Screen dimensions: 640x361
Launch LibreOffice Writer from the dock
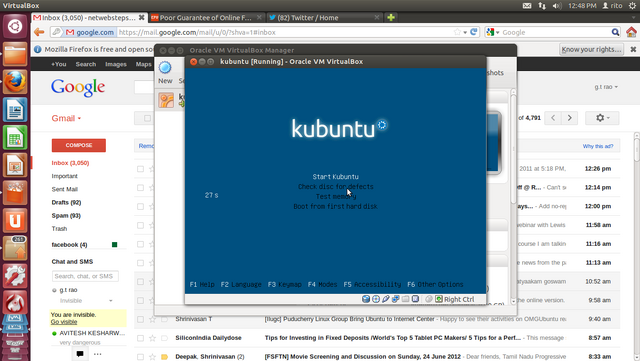pos(15,109)
